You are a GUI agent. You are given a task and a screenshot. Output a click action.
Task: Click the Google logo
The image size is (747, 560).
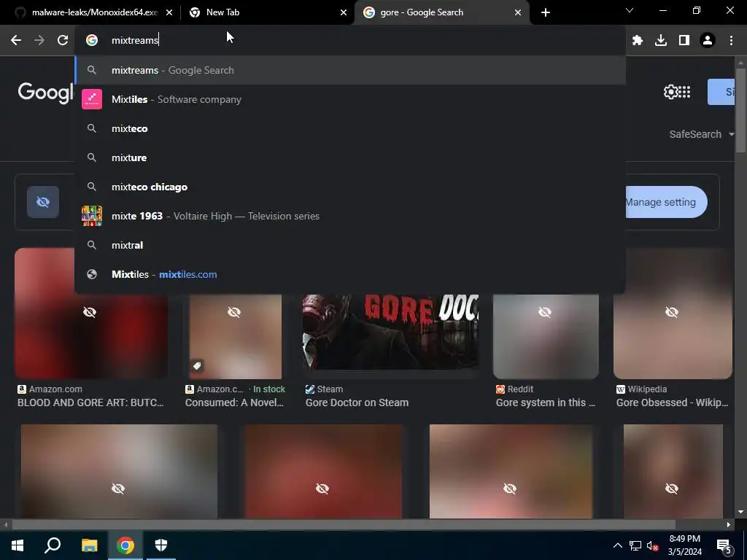pos(46,92)
